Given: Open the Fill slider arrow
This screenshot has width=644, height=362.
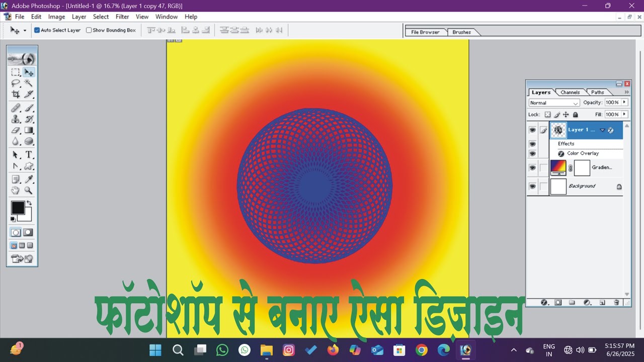Looking at the screenshot, I should (624, 115).
